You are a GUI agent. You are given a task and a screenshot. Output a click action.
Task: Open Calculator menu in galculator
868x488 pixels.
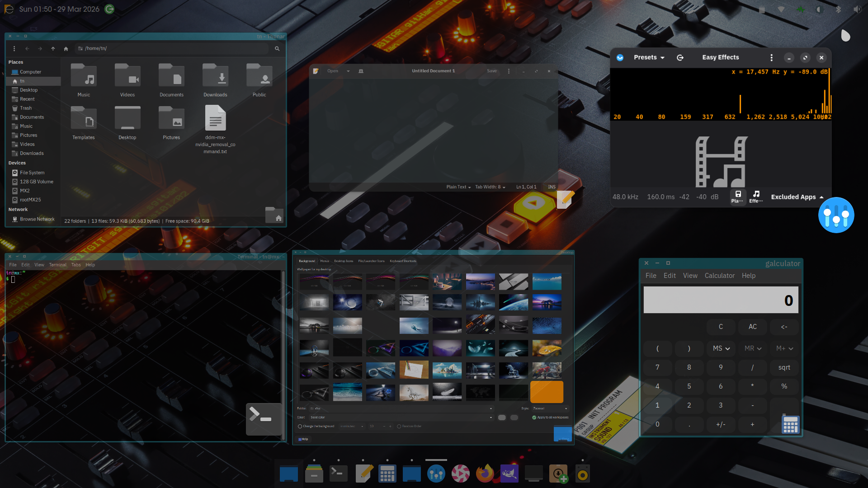point(719,276)
